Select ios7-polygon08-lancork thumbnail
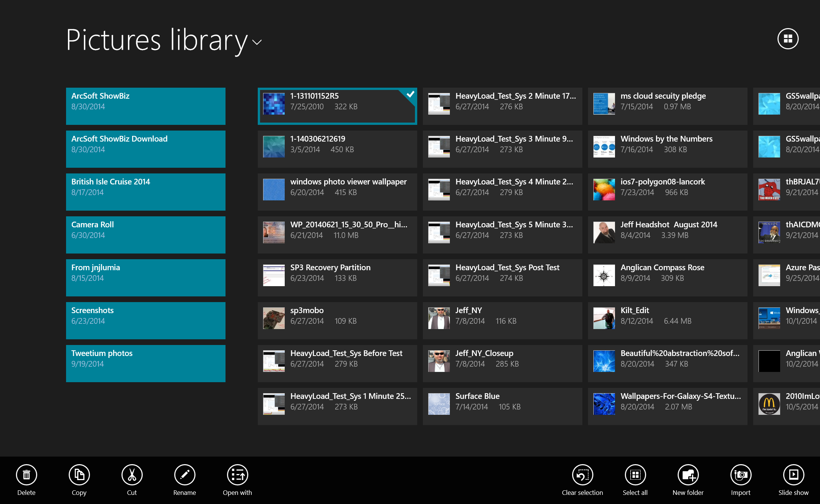The image size is (820, 504). [604, 189]
